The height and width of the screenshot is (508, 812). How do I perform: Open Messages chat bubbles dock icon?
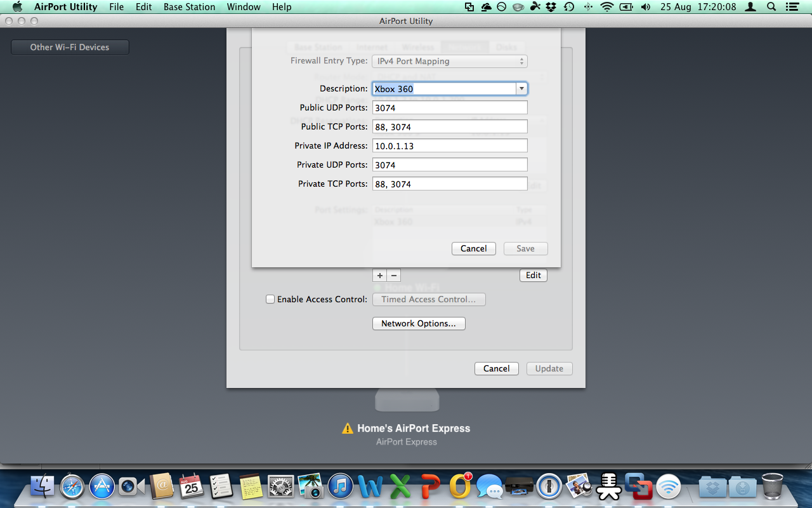point(490,486)
